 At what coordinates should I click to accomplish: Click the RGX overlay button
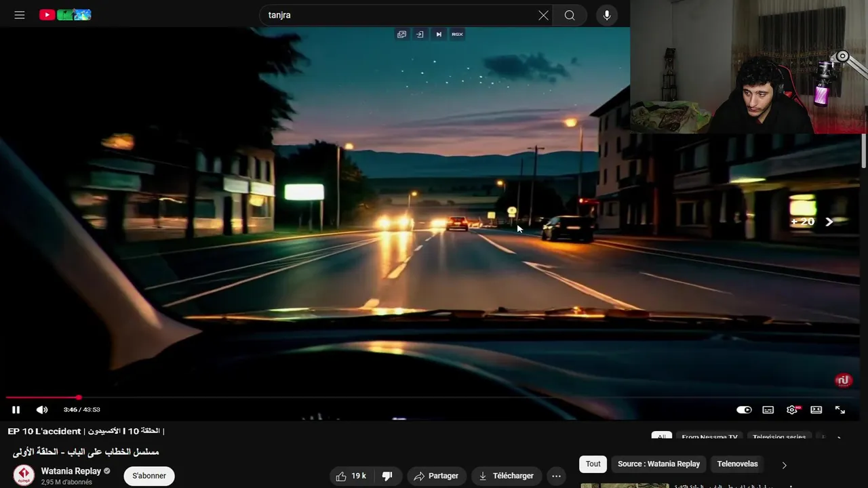coord(458,34)
